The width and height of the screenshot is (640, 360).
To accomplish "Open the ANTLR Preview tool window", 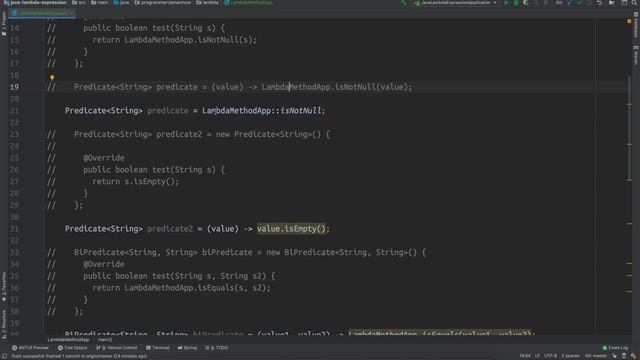I will [x=30, y=348].
